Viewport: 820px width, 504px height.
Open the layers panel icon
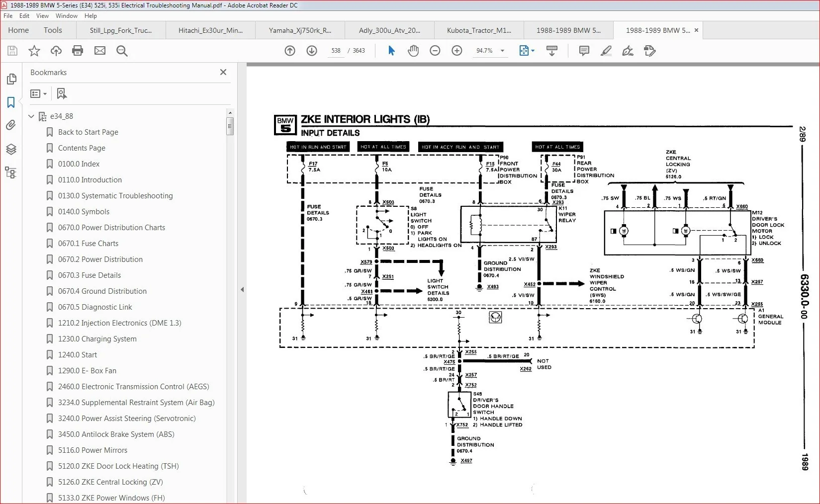point(11,149)
